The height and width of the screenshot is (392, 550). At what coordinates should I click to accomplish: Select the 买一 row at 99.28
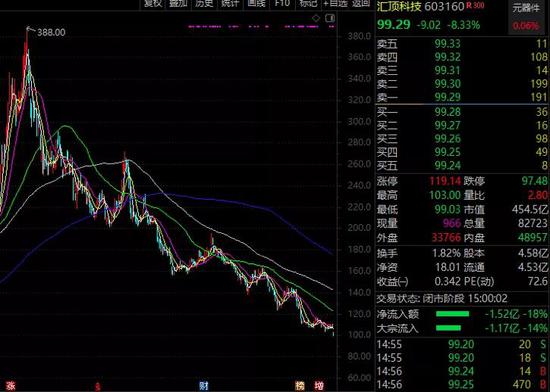click(x=462, y=112)
